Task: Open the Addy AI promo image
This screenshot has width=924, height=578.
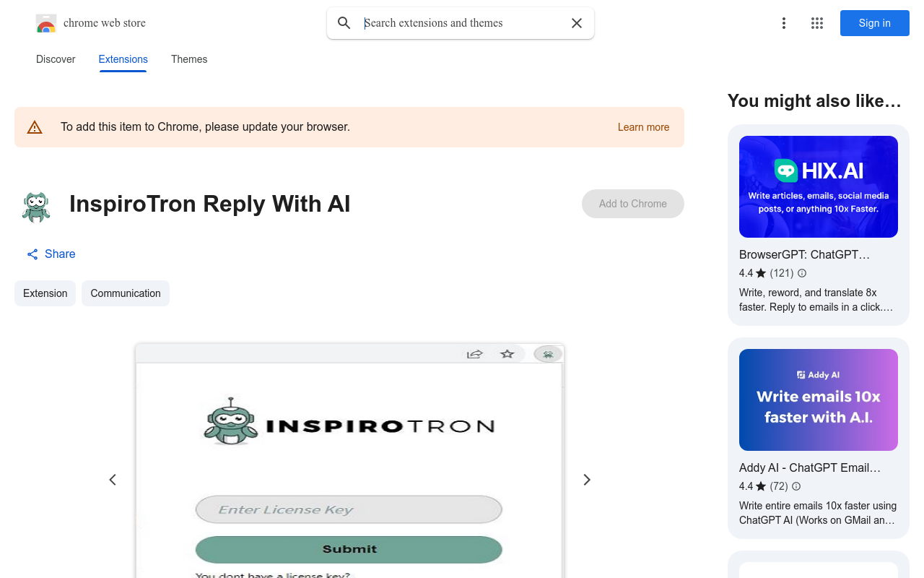Action: 819,400
